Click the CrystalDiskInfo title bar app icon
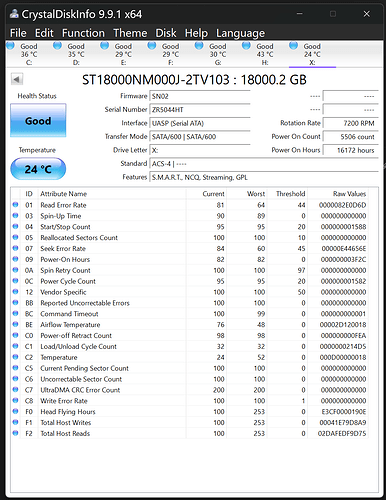Screen dimensions: 386x500 14,14
